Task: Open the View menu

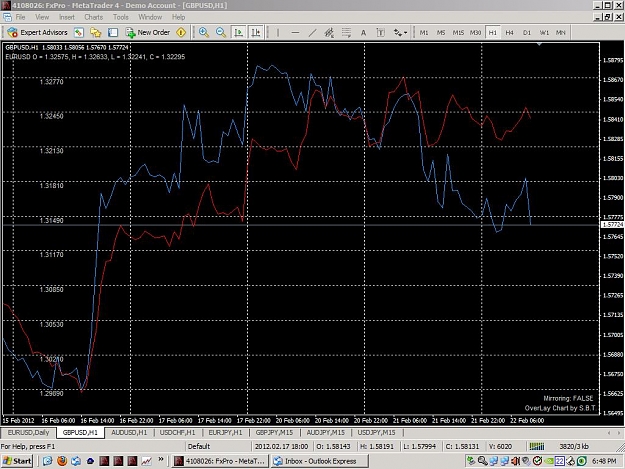Action: pos(42,17)
